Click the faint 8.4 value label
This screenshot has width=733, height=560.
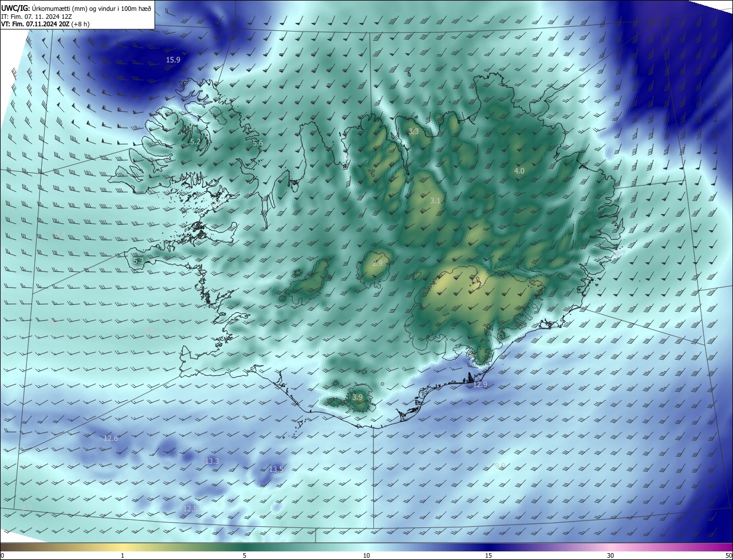[60, 234]
